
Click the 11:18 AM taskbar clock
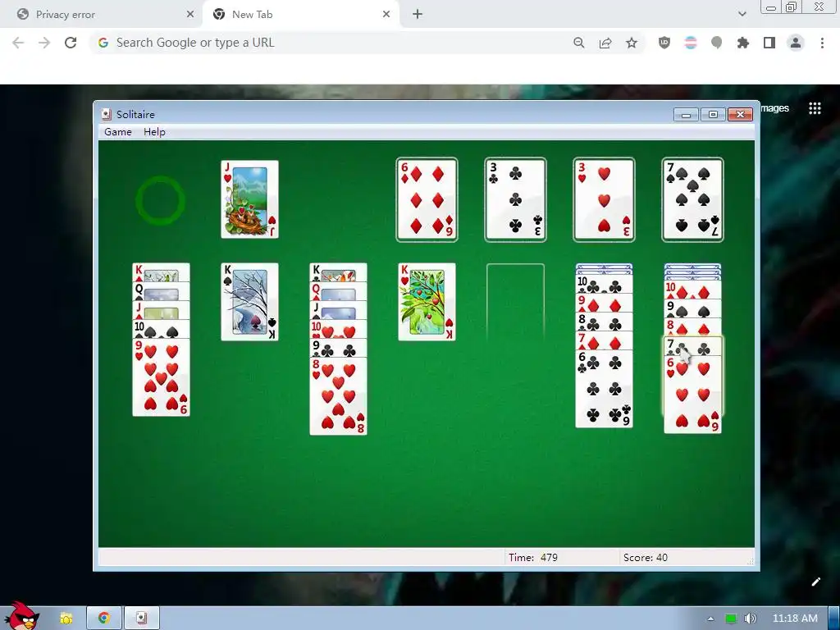coord(795,619)
